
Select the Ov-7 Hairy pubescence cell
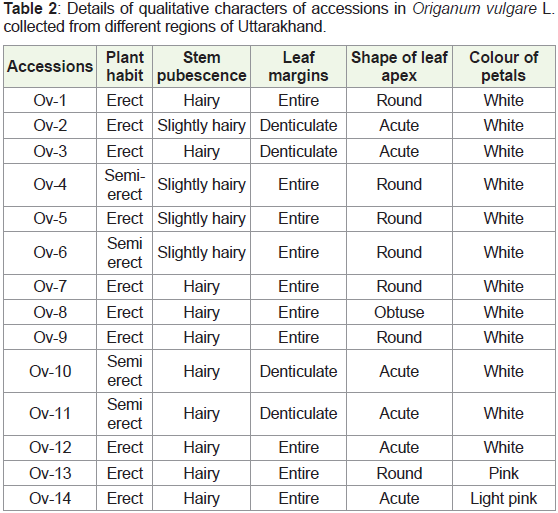coord(201,286)
